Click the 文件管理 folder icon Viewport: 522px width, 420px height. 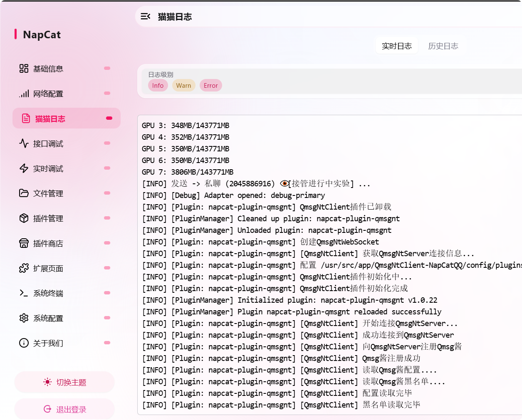point(24,193)
